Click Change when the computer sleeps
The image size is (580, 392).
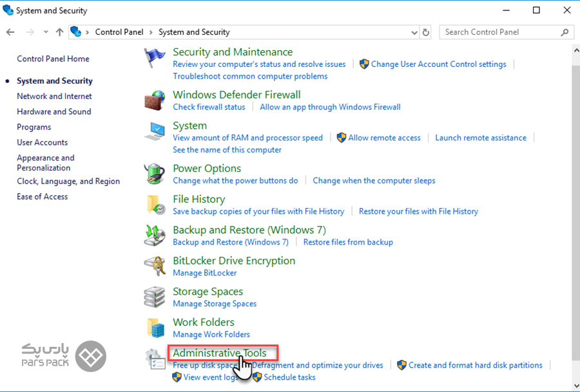click(374, 181)
